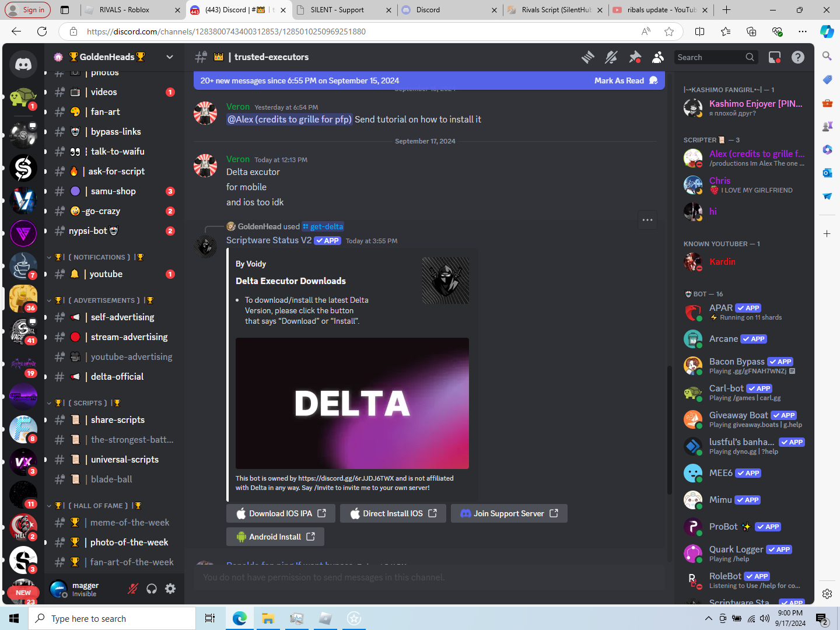The width and height of the screenshot is (840, 630).
Task: Open the delta-official channel
Action: click(114, 377)
